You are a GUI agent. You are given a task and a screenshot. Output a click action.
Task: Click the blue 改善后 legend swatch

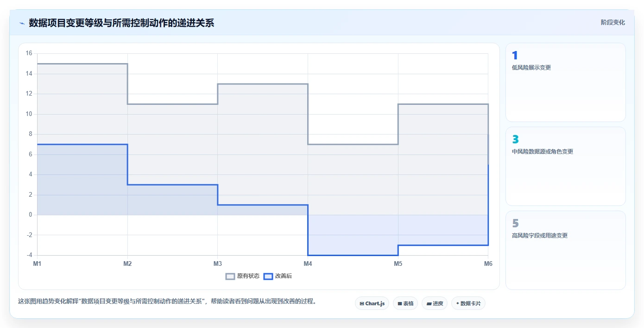coord(268,276)
